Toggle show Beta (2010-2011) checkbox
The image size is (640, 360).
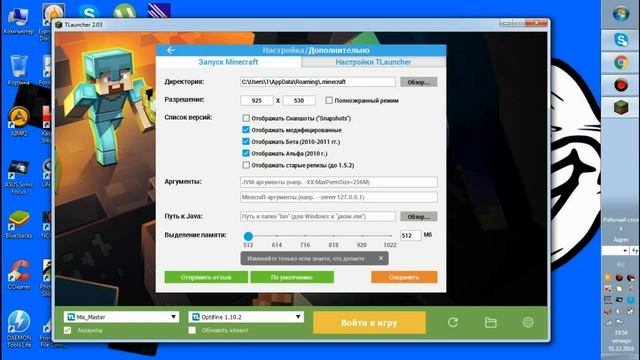pyautogui.click(x=246, y=142)
